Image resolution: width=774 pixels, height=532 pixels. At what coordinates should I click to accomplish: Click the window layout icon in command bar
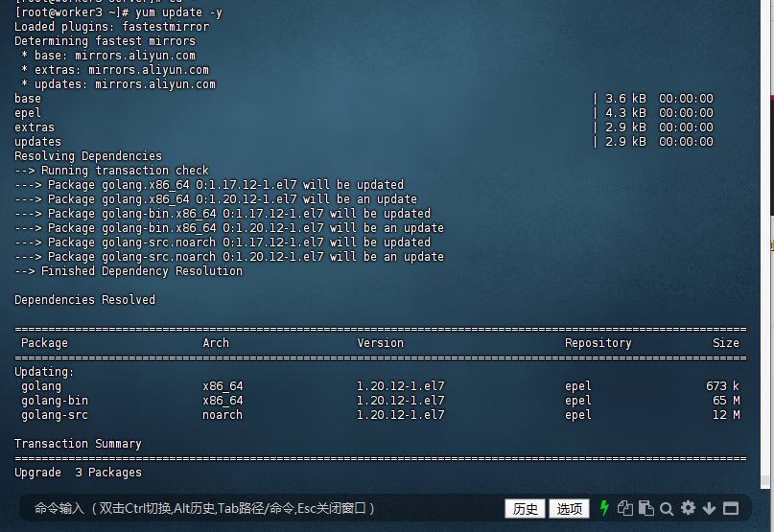(731, 508)
